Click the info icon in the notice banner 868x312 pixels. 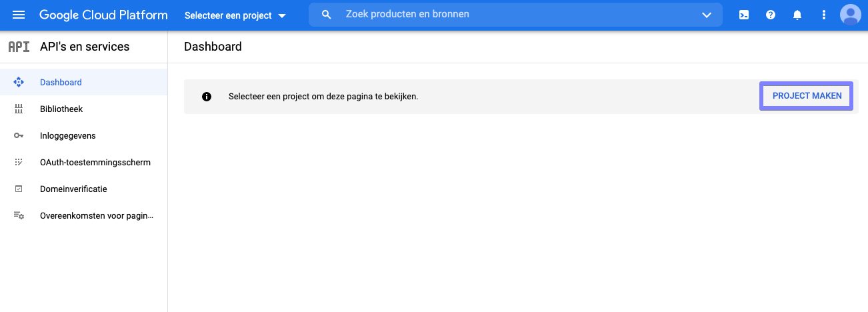pyautogui.click(x=207, y=97)
